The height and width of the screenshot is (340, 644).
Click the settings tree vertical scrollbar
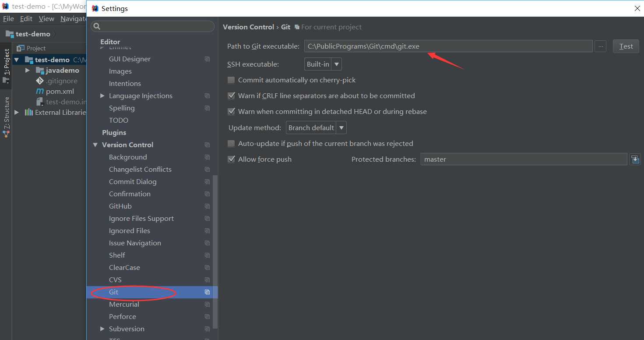pyautogui.click(x=215, y=252)
